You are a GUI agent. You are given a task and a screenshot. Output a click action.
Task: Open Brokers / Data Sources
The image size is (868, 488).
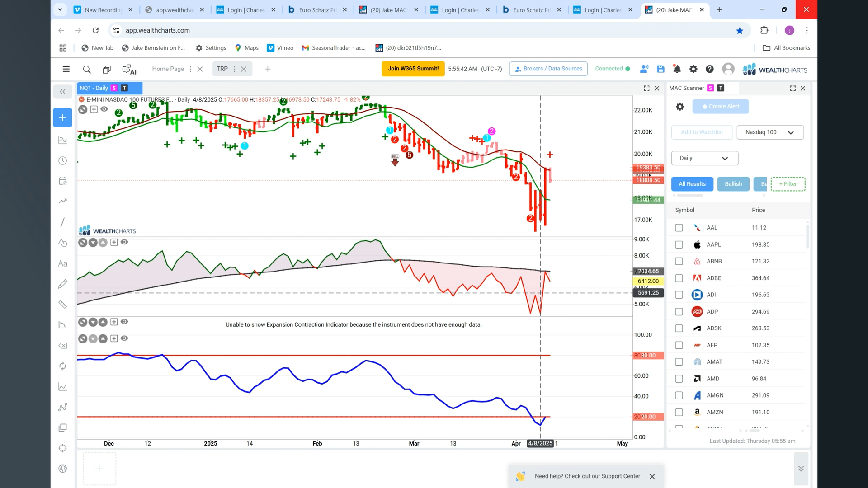pyautogui.click(x=548, y=69)
